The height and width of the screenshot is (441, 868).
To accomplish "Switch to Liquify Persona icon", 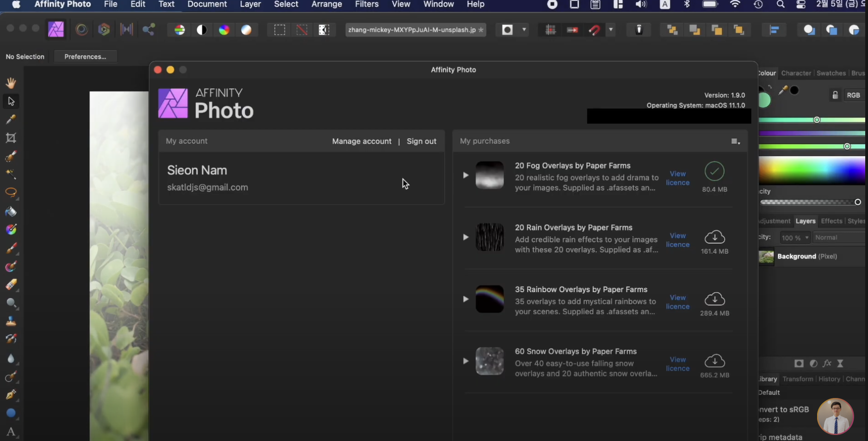I will coord(82,30).
